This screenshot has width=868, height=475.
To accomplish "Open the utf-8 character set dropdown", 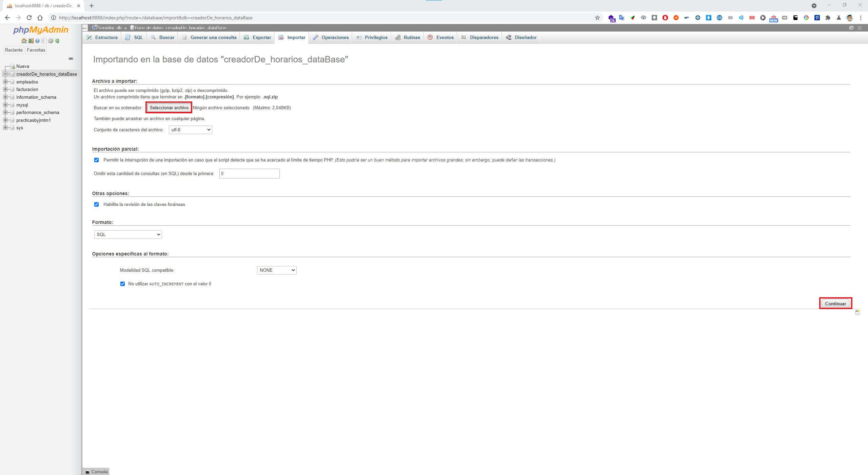I will pyautogui.click(x=190, y=130).
